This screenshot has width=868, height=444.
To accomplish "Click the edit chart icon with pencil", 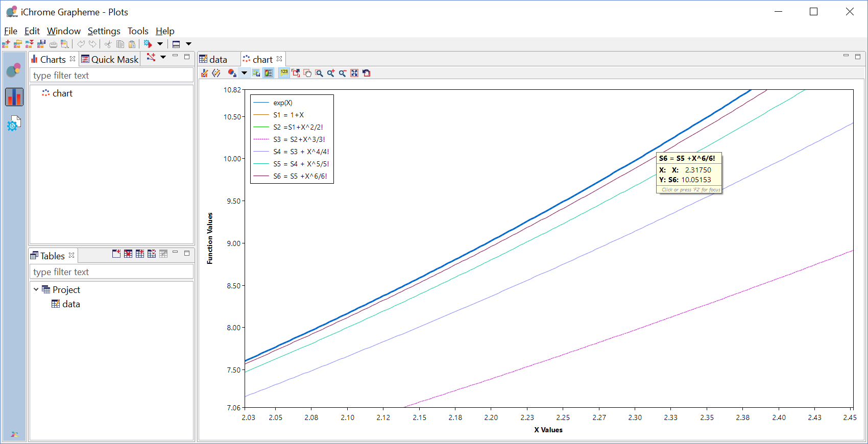I will coord(205,73).
